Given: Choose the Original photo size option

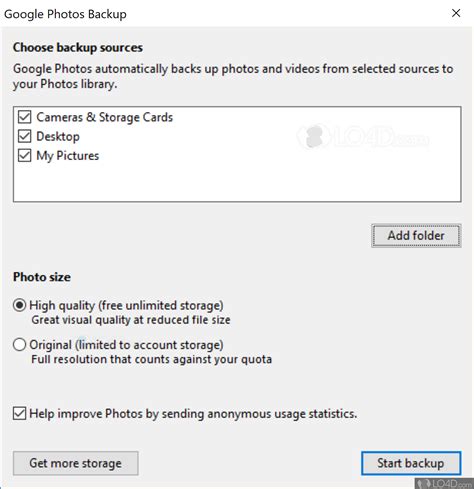Looking at the screenshot, I should coord(19,345).
